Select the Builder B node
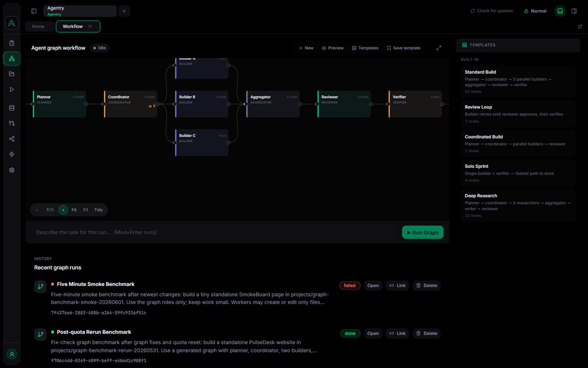This screenshot has width=588, height=368. click(202, 104)
